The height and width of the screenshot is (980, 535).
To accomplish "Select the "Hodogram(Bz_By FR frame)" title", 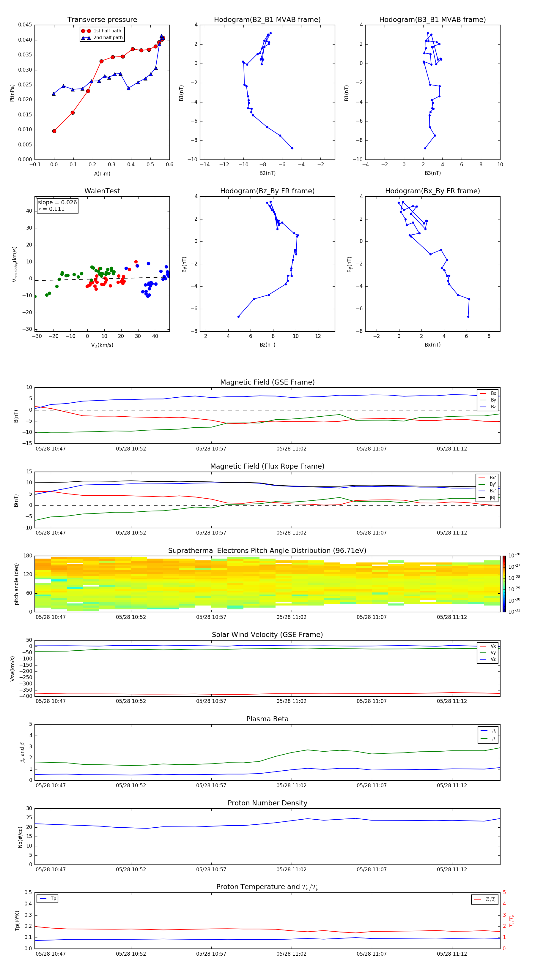I will 267,191.
